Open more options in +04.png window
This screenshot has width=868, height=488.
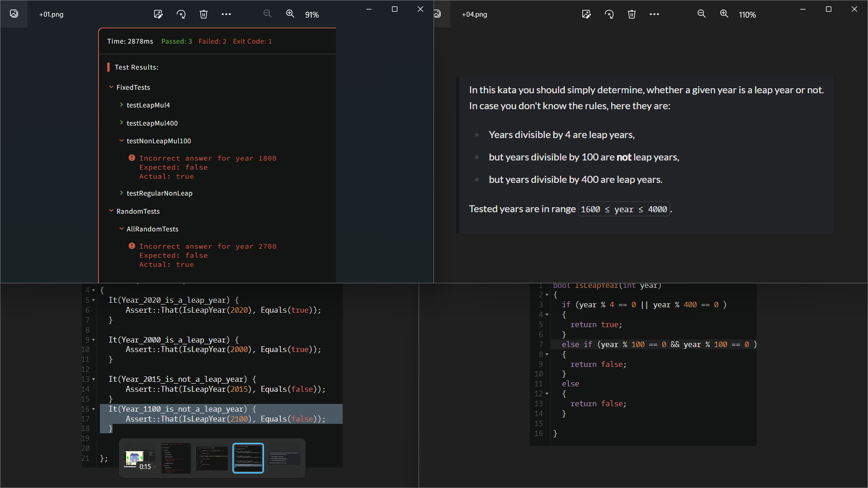click(x=654, y=14)
